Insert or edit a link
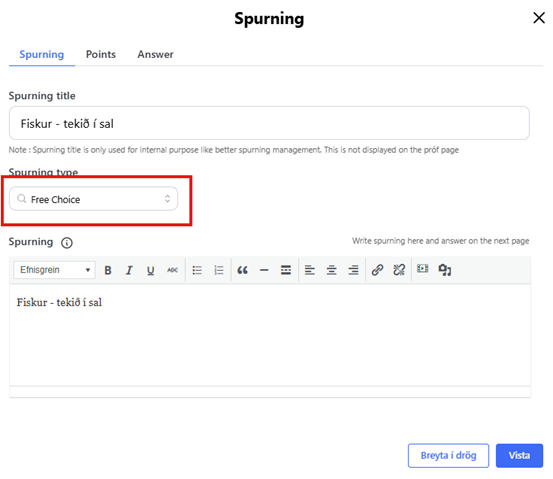The width and height of the screenshot is (553, 479). (x=377, y=270)
